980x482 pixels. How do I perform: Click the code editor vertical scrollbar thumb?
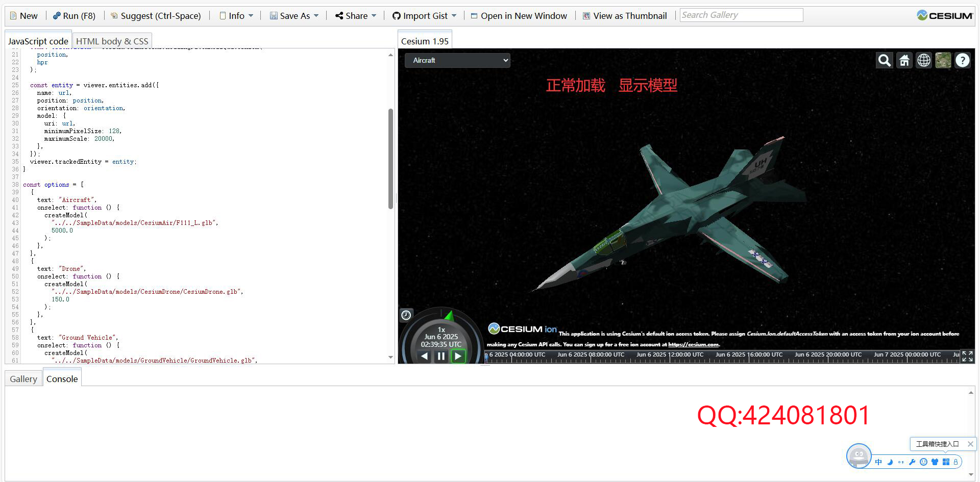click(390, 159)
